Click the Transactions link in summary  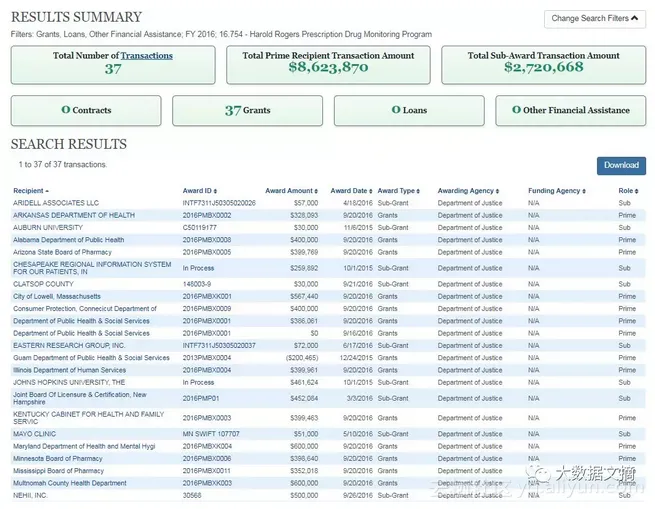click(x=146, y=56)
